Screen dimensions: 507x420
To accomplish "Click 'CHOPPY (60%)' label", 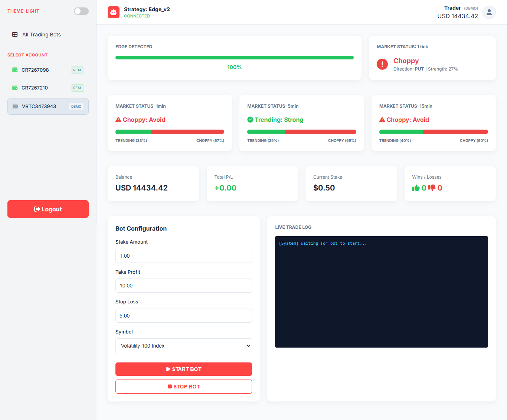I will click(474, 140).
